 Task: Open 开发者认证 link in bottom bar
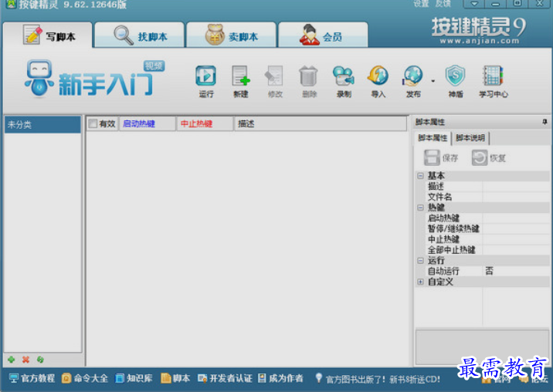pos(225,378)
